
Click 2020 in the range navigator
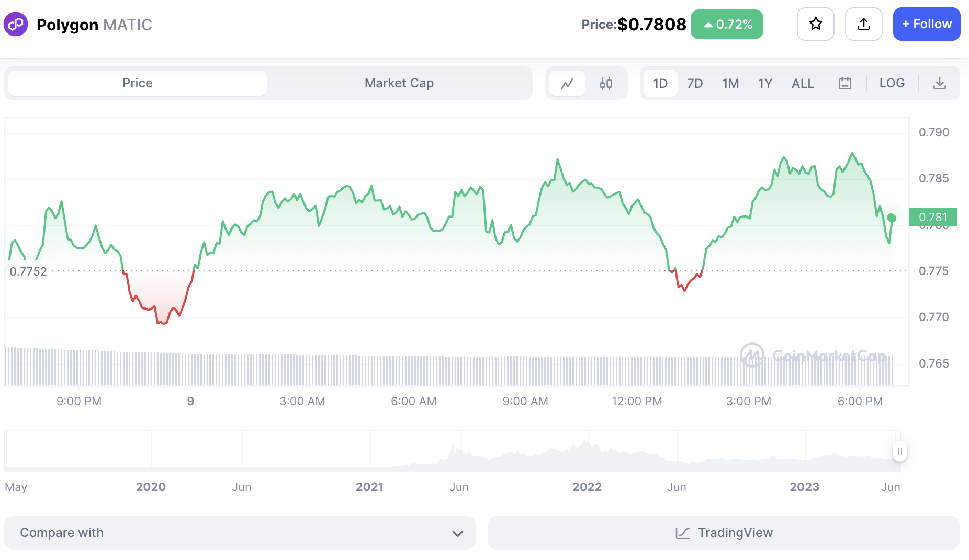click(151, 487)
